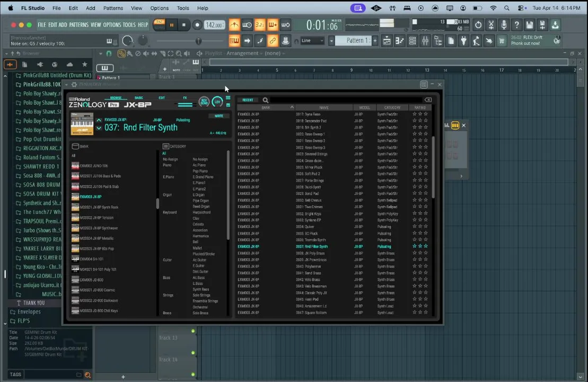This screenshot has width=588, height=382.
Task: Open the channel rack view icon
Action: click(412, 40)
